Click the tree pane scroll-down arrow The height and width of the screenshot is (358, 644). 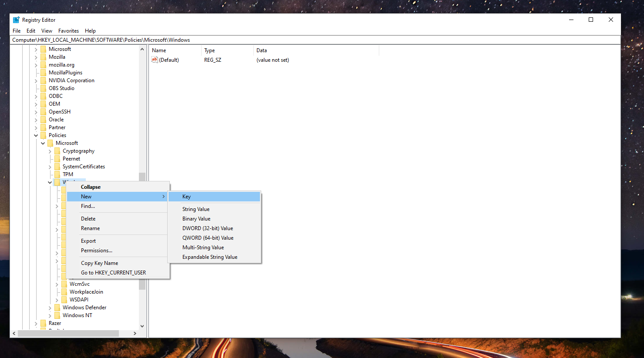[142, 326]
